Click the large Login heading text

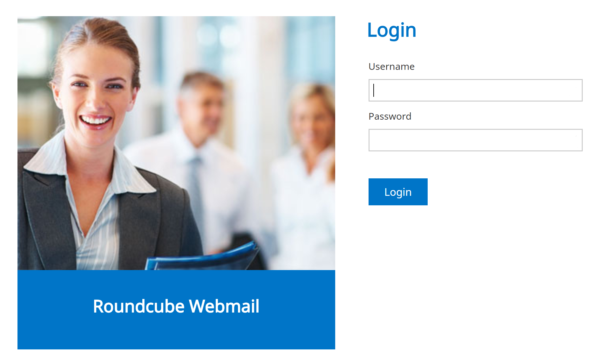coord(391,30)
